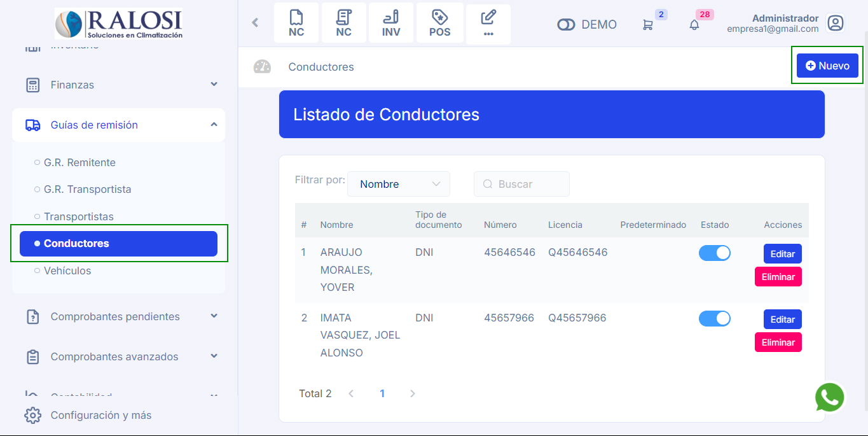Open the notifications bell
The height and width of the screenshot is (436, 868).
(694, 25)
